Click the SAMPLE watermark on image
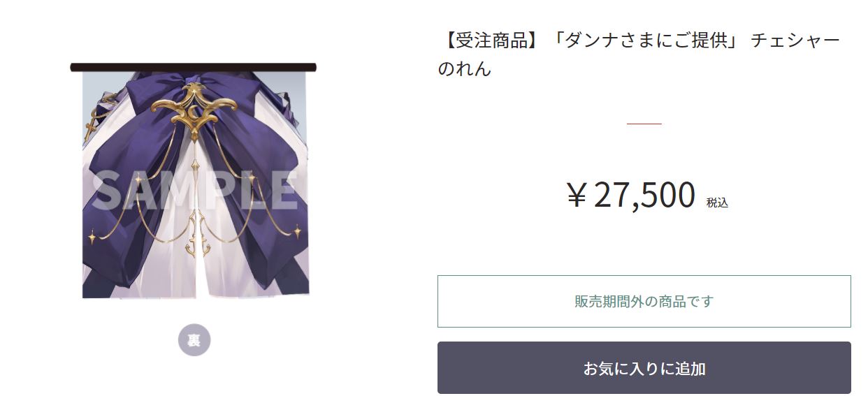868x396 pixels. click(x=195, y=190)
